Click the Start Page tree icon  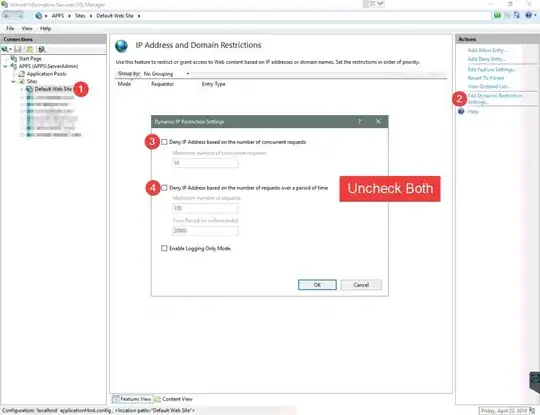coord(13,59)
